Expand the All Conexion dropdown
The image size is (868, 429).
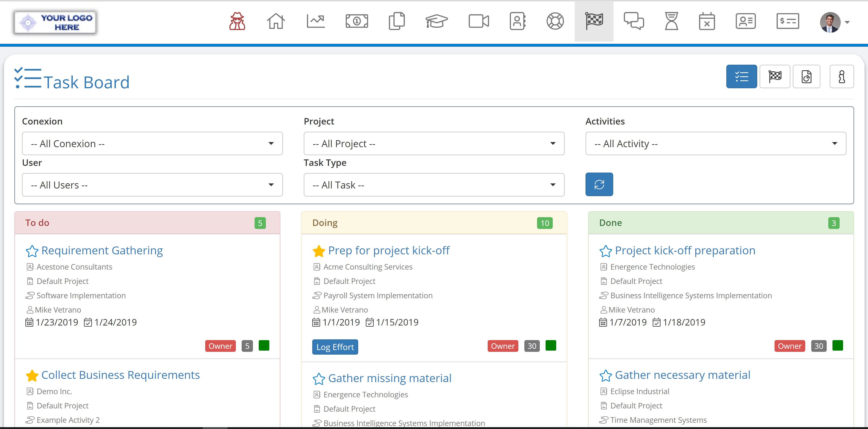[x=152, y=144]
